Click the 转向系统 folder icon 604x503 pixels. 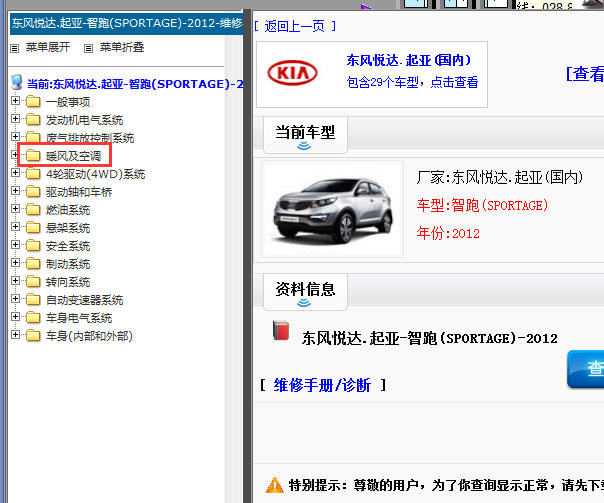(x=33, y=282)
